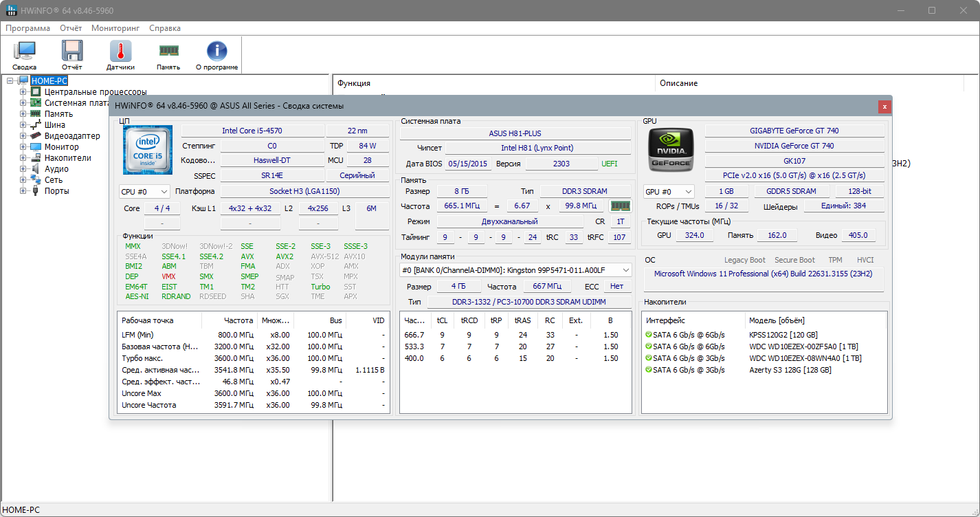Screen dimensions: 980x517
Task: Collapse the HOME-PC root node
Action: tap(10, 81)
